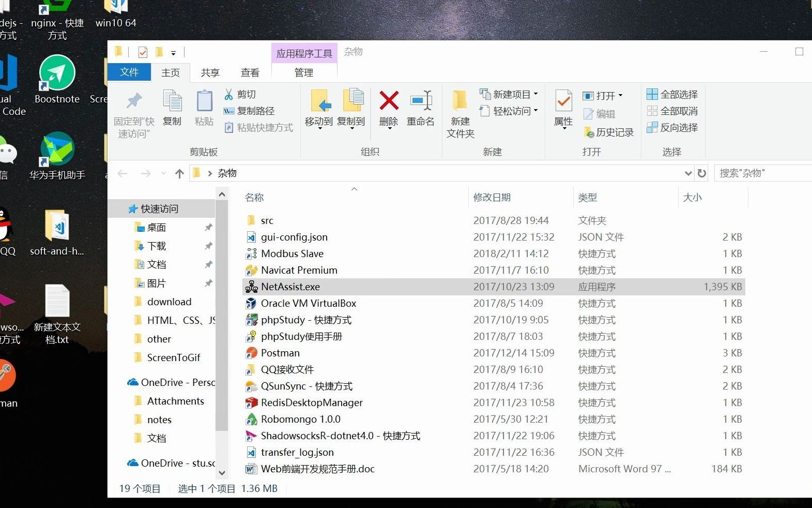
Task: Open the File (文件) tab
Action: tap(129, 72)
